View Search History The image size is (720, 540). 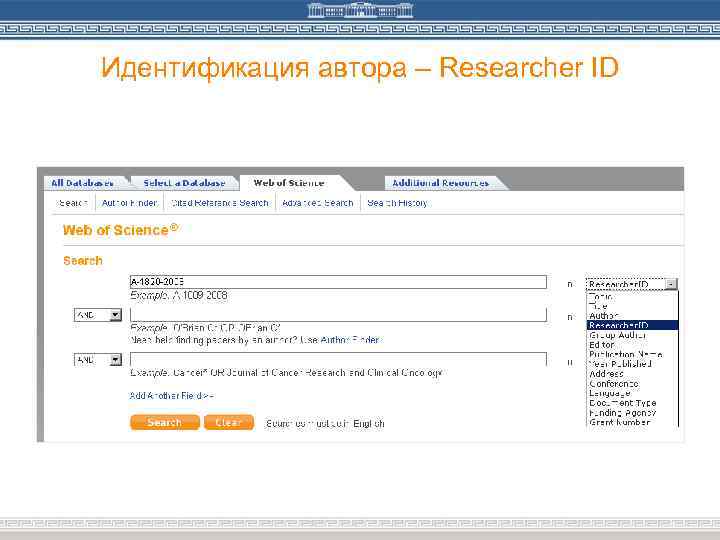coord(397,203)
